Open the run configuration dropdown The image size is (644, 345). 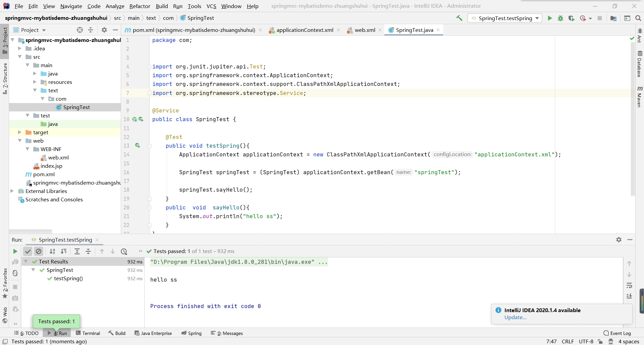(505, 18)
